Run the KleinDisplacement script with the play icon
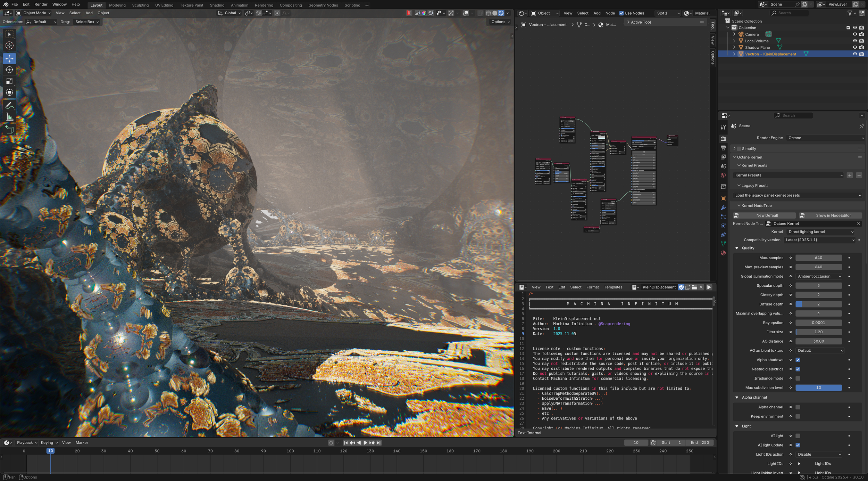 coord(709,287)
